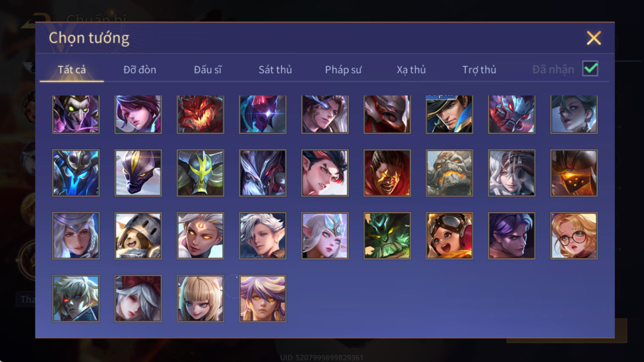The width and height of the screenshot is (644, 362).
Task: Open the Đấu sĩ tab
Action: coord(207,70)
